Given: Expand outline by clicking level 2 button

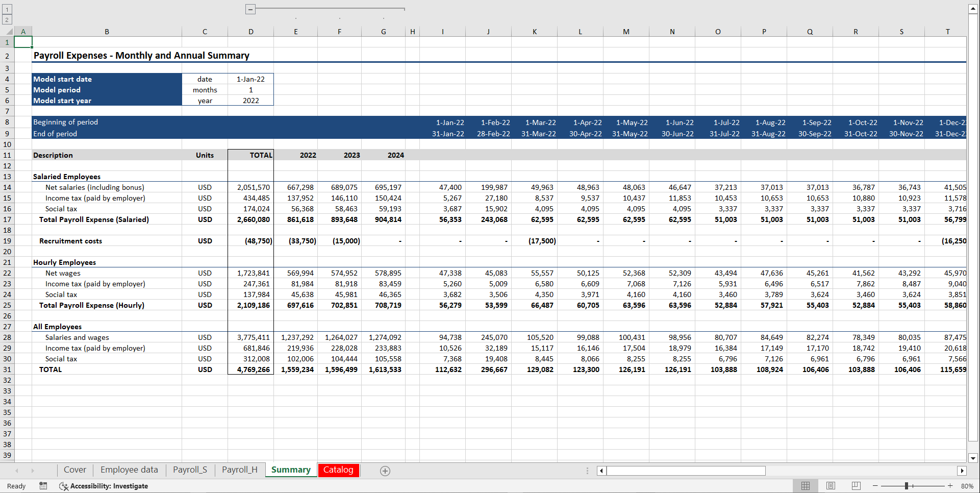Looking at the screenshot, I should pyautogui.click(x=7, y=19).
